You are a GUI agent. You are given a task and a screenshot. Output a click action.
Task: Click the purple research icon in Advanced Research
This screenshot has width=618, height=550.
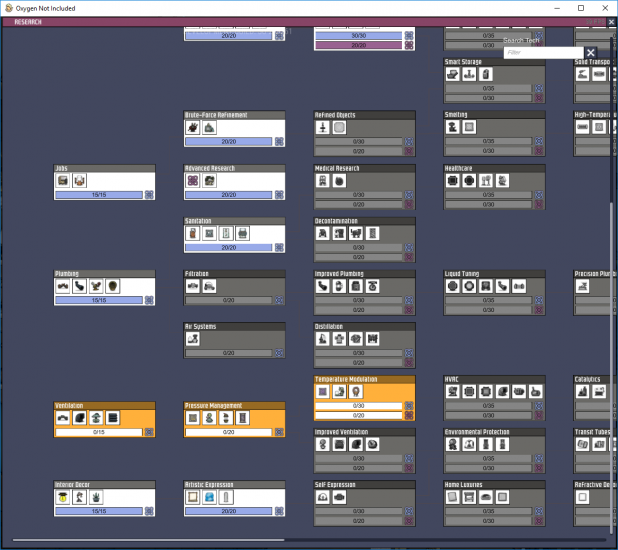coord(193,181)
